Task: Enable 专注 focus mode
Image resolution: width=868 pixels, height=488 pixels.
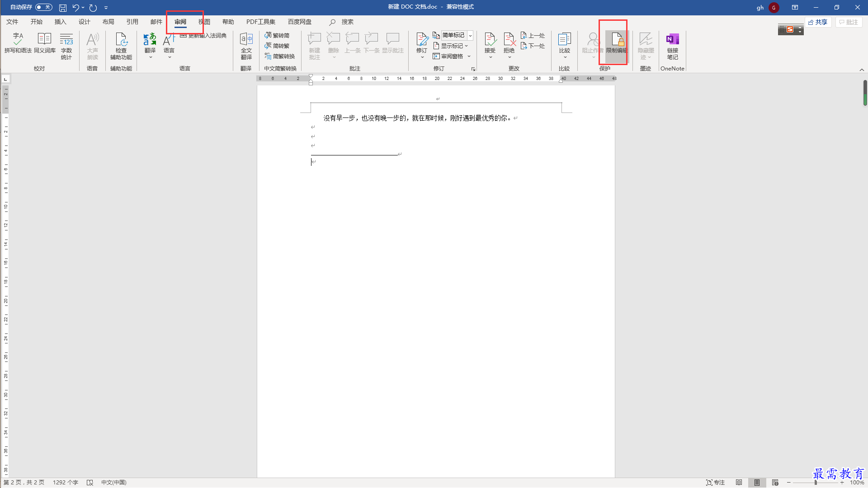Action: coord(716,483)
